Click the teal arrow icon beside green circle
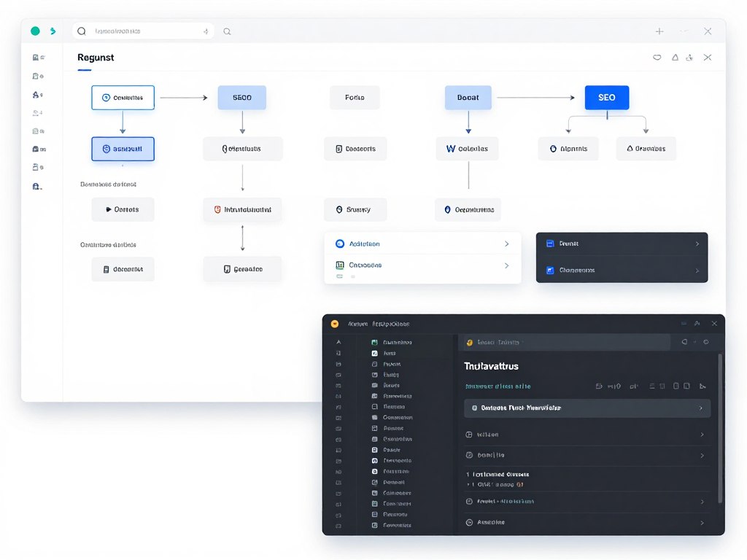747x560 pixels. (53, 31)
